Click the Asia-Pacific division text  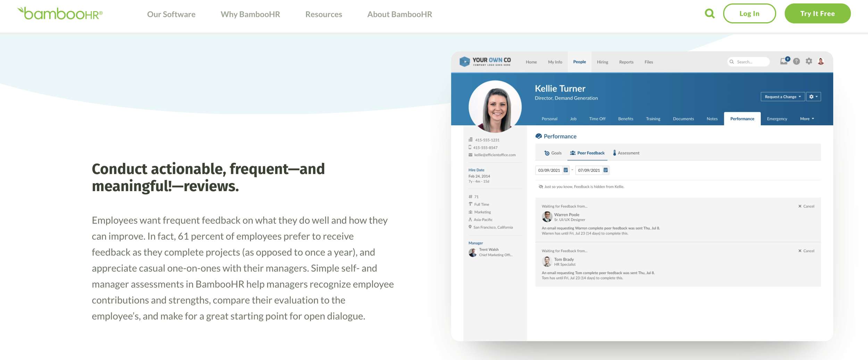483,220
